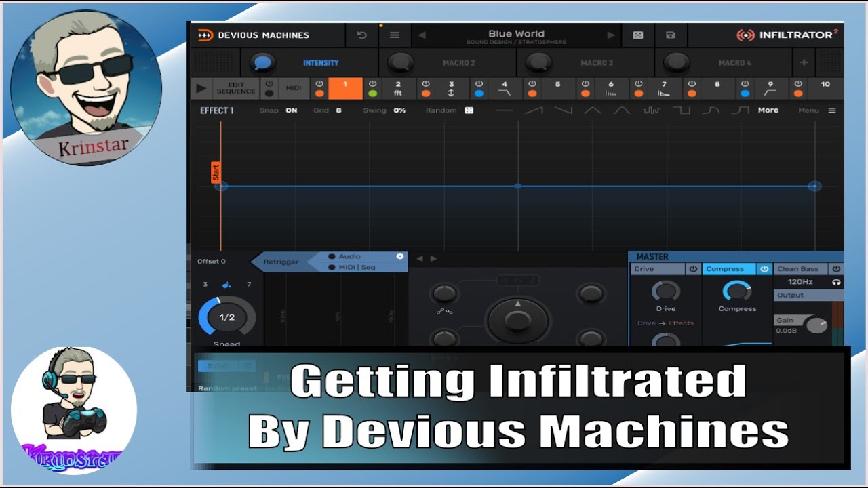Select effect slot 5 tab
This screenshot has height=488, width=868.
[558, 88]
